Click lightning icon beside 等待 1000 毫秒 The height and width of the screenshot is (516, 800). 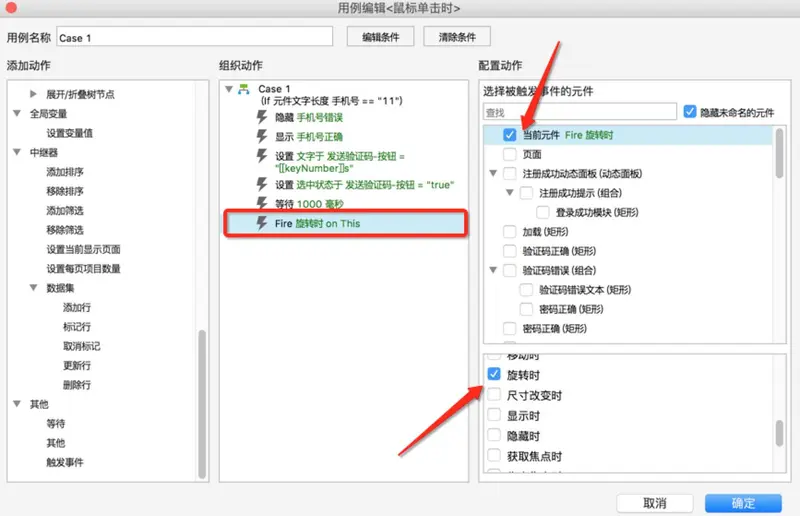(x=263, y=203)
